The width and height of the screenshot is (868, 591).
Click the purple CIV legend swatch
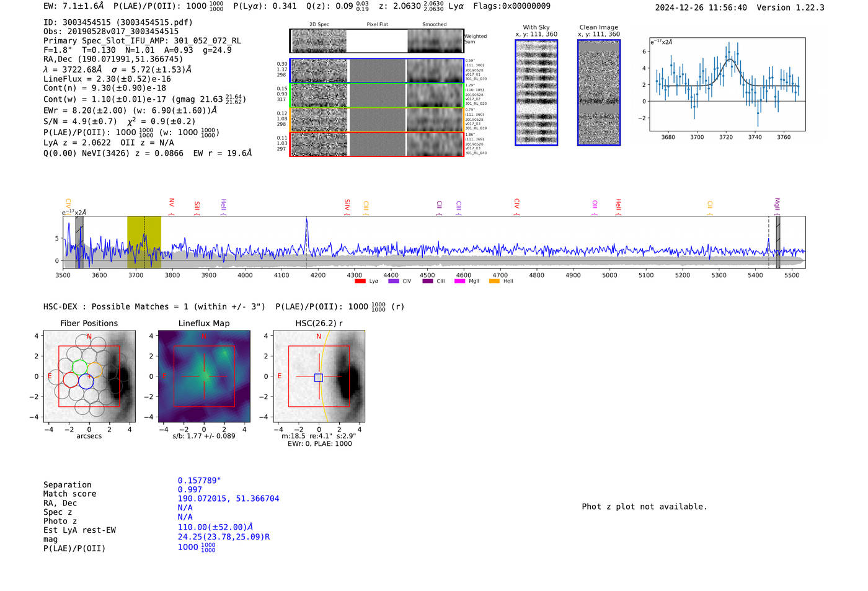point(393,282)
